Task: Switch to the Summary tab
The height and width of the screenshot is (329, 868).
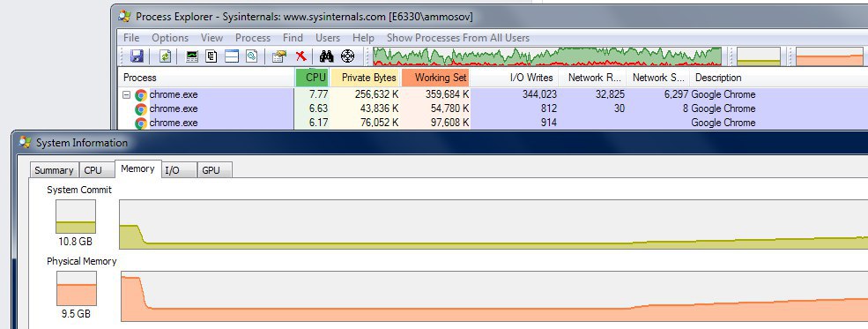Action: pos(54,170)
